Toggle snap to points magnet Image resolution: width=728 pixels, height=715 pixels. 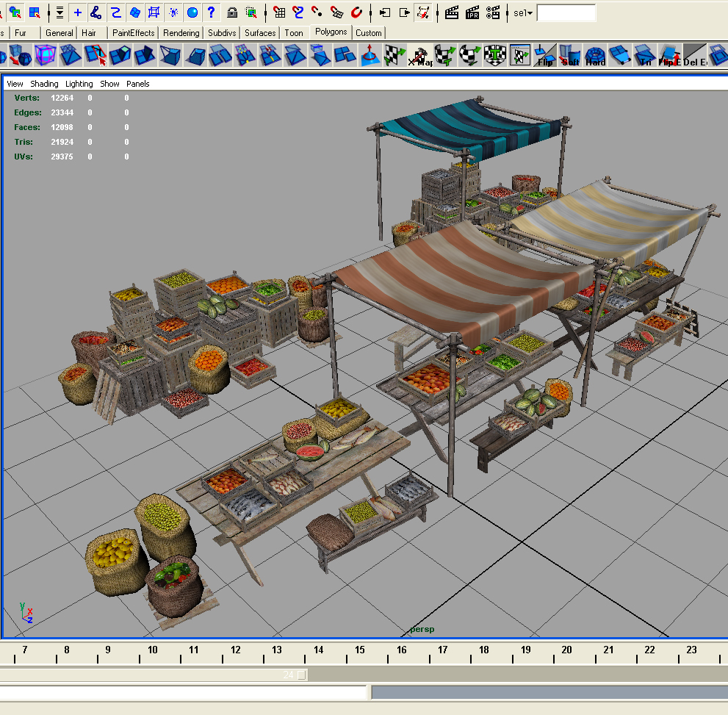tap(317, 12)
